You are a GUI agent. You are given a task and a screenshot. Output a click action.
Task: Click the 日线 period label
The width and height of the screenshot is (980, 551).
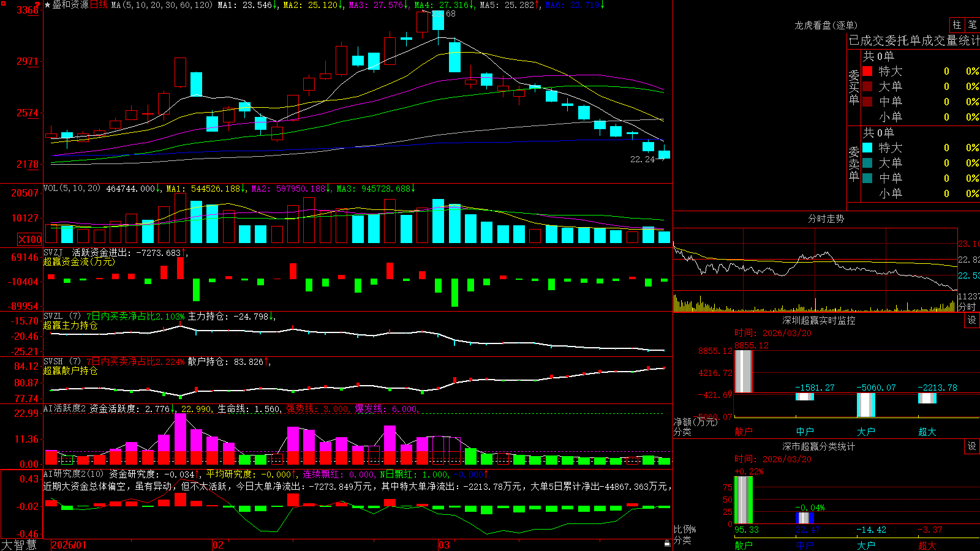99,5
